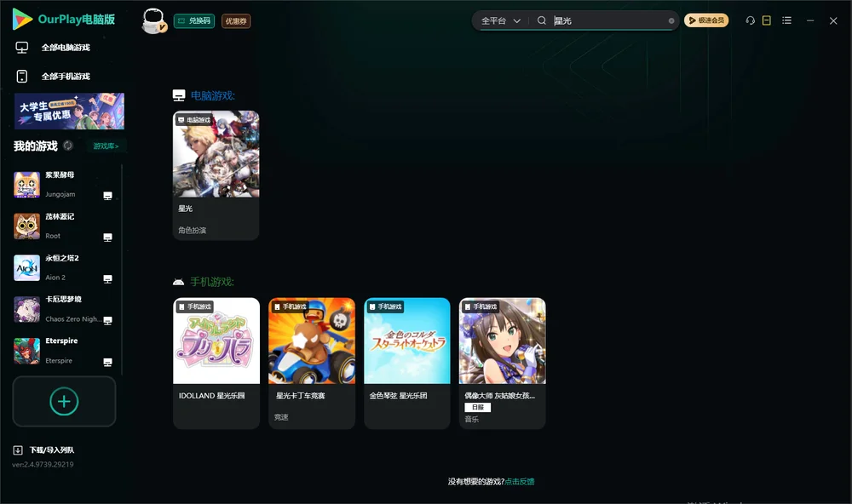Image resolution: width=852 pixels, height=504 pixels.
Task: Open the 游戏库> link
Action: [106, 146]
